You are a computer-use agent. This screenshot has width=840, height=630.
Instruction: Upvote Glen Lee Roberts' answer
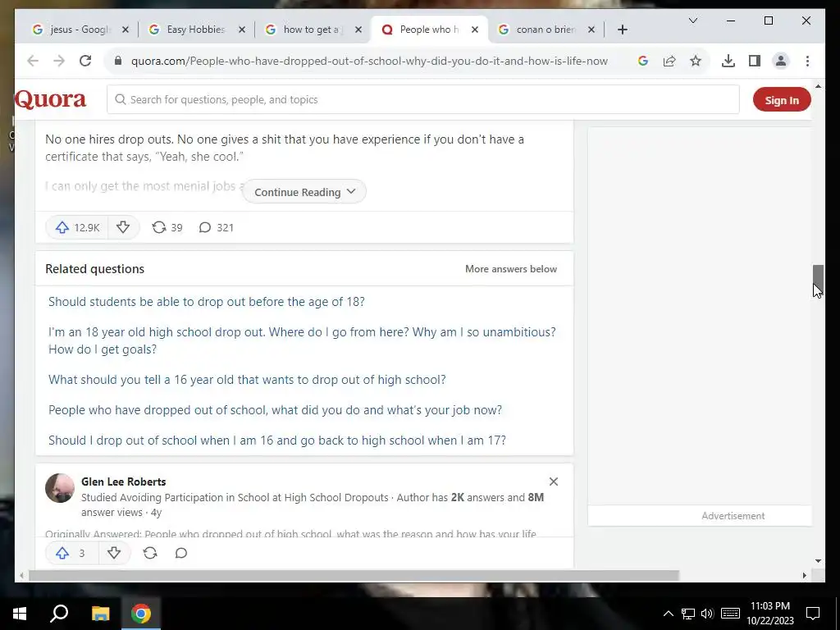pyautogui.click(x=71, y=553)
